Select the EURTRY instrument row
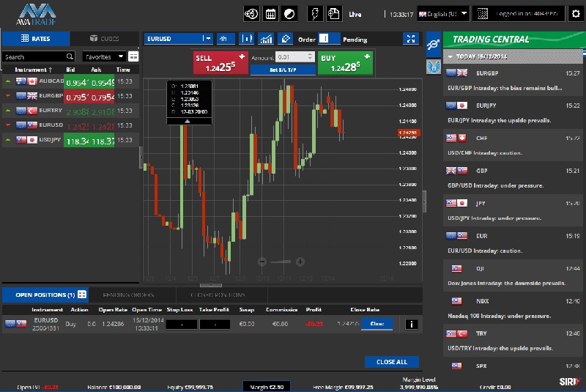 pos(70,111)
